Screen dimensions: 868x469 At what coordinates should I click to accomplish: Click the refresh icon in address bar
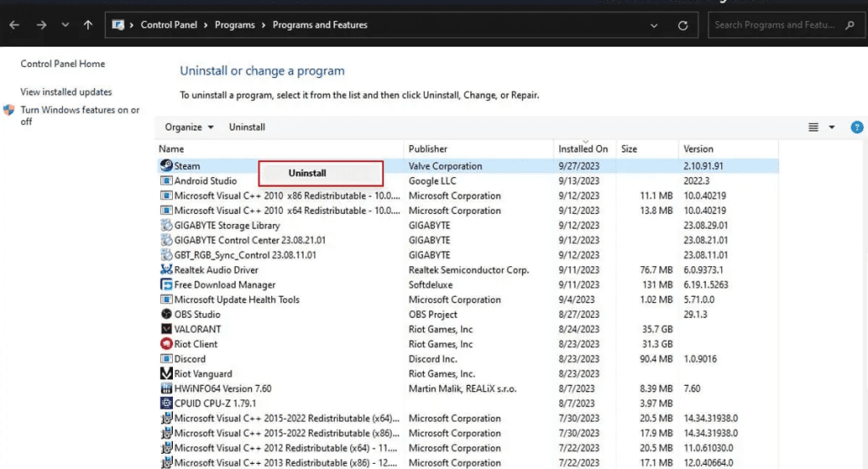[x=682, y=25]
